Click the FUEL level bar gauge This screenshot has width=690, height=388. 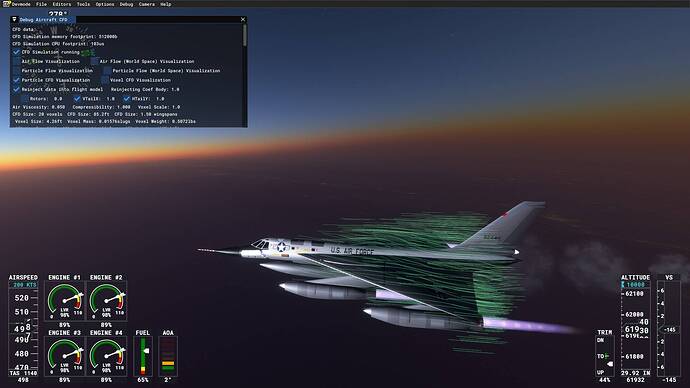[x=143, y=356]
